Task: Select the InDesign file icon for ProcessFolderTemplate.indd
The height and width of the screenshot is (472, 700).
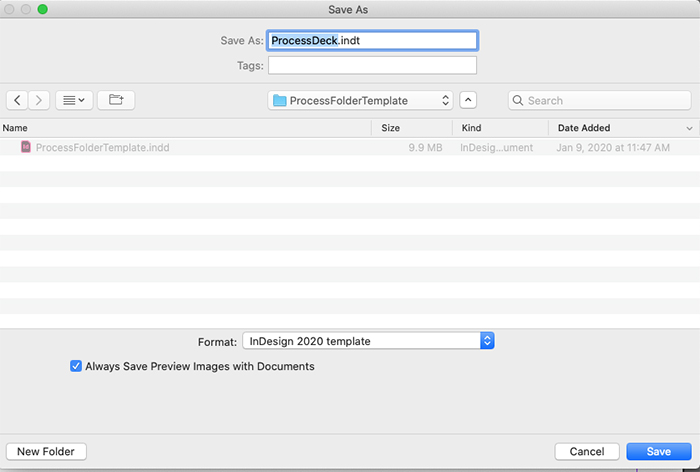Action: click(x=26, y=147)
